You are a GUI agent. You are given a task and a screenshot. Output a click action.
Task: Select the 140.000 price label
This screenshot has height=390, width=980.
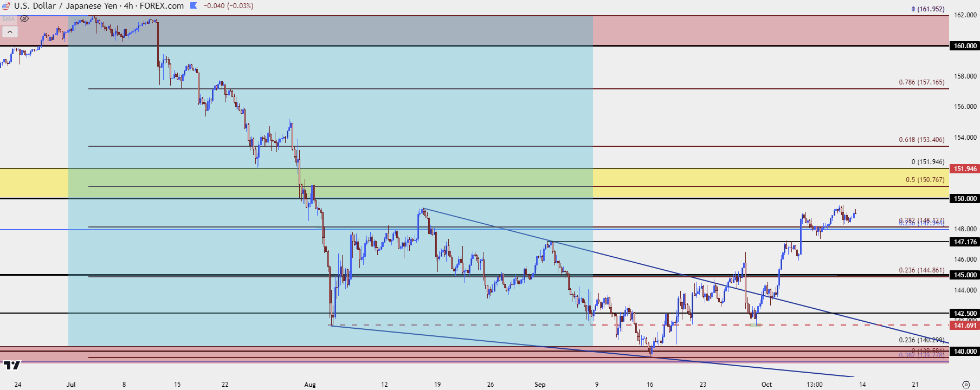tap(965, 352)
